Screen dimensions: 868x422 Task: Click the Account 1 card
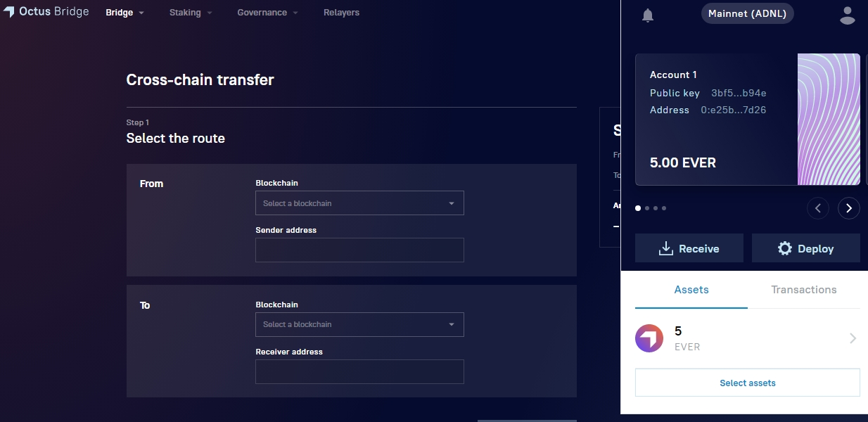point(748,120)
